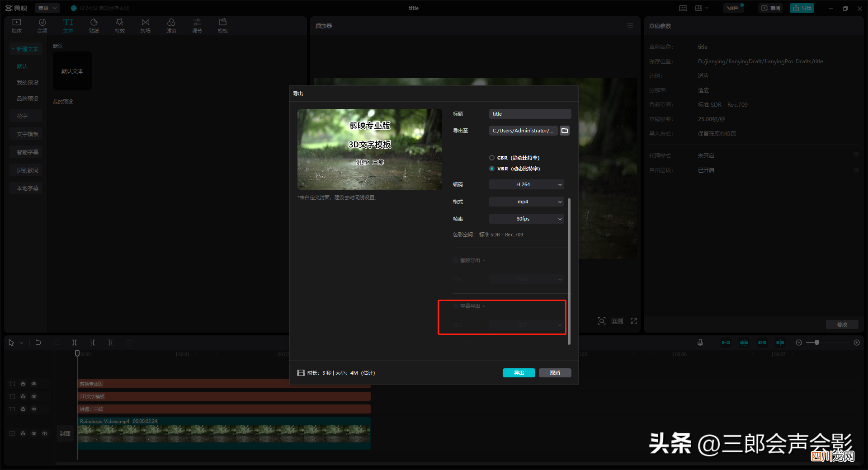The width and height of the screenshot is (868, 470).
Task: Zoom in the timeline with the plus icon
Action: pyautogui.click(x=857, y=343)
